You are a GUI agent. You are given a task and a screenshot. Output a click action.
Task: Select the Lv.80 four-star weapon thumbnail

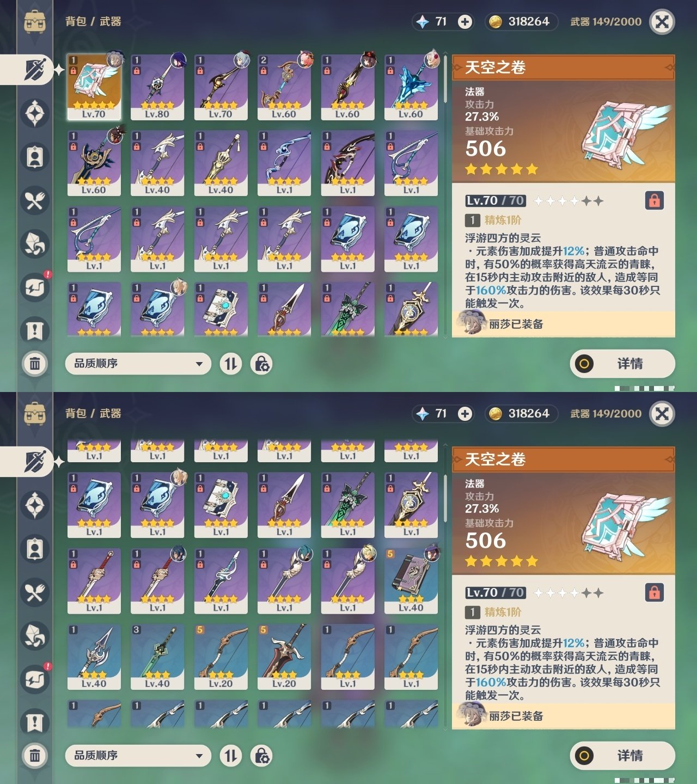tap(157, 87)
